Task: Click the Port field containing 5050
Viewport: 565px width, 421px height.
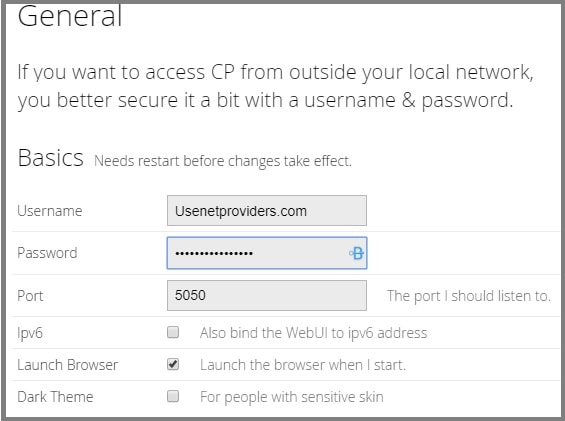Action: 267,295
